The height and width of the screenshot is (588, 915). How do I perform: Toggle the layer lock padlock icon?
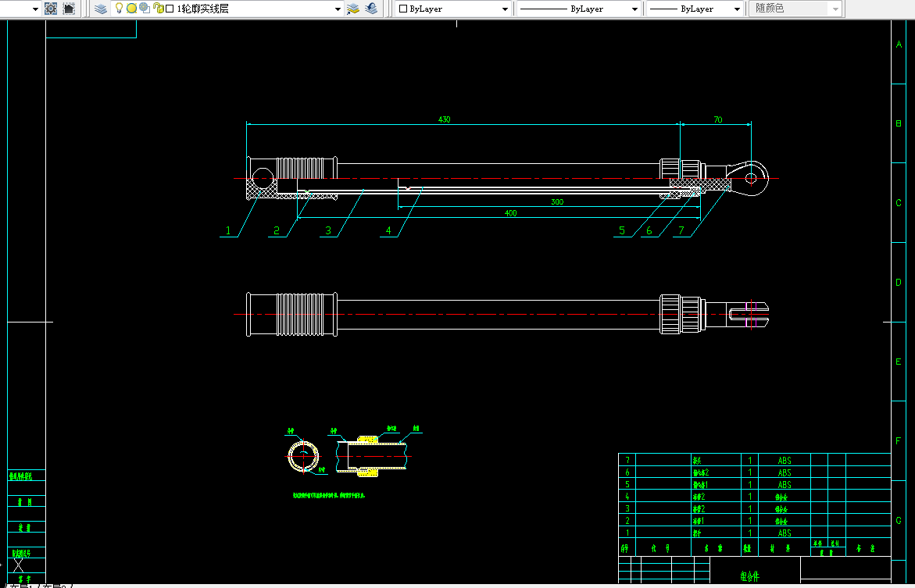coord(158,8)
